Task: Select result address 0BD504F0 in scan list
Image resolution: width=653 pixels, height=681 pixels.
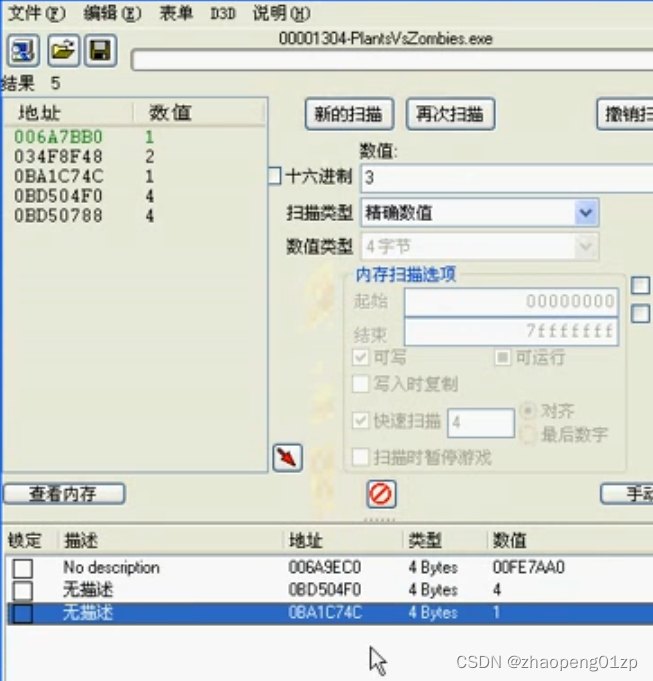Action: tap(58, 196)
